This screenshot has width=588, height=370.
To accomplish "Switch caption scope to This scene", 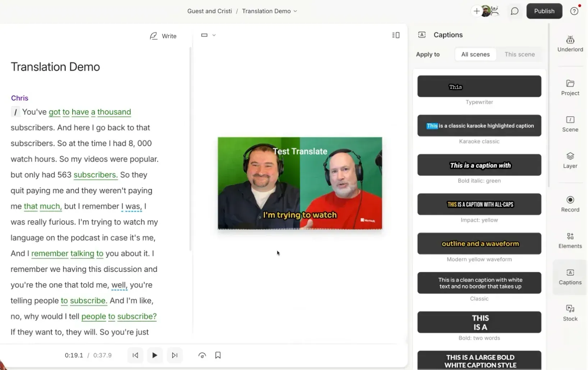I will tap(520, 54).
